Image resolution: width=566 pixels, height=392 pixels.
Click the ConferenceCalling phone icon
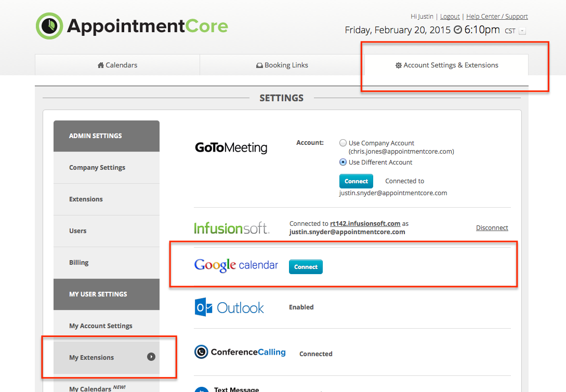point(201,352)
